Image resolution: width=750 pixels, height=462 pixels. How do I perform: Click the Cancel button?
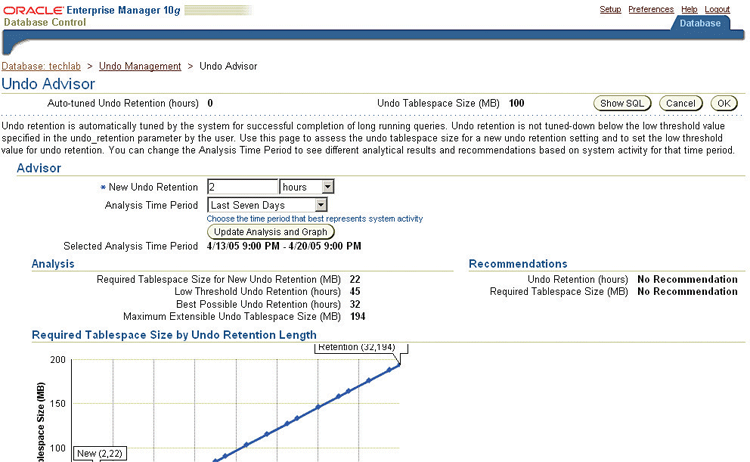pyautogui.click(x=679, y=103)
